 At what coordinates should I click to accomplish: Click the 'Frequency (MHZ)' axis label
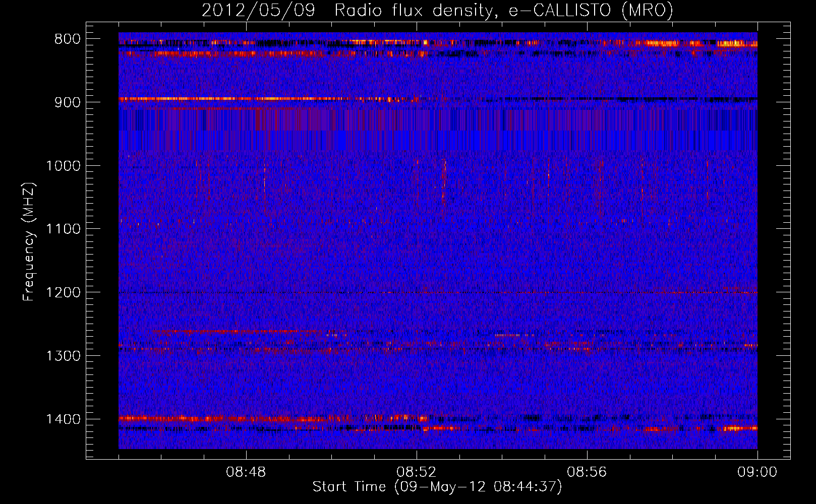pyautogui.click(x=29, y=242)
